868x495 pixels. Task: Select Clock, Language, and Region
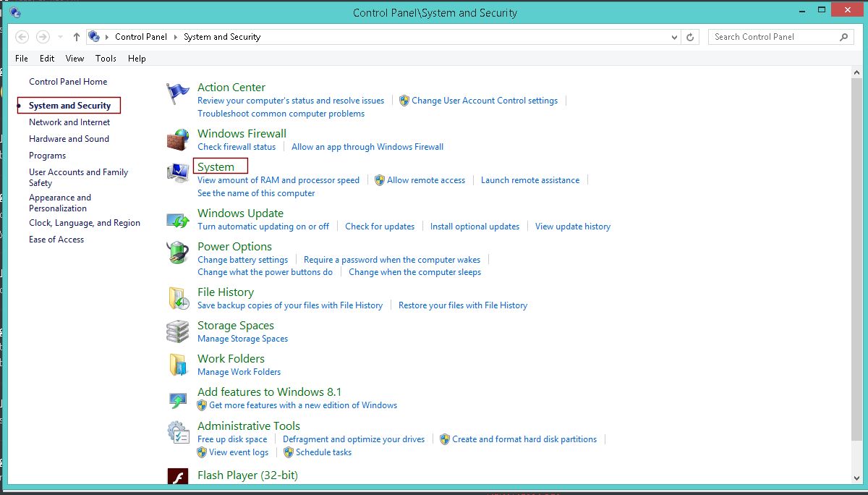pyautogui.click(x=85, y=223)
